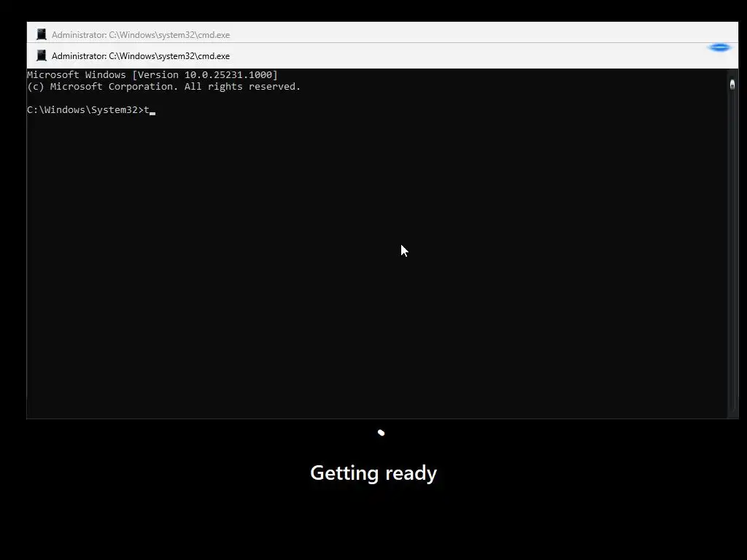Click the vertical scrollbar track in console
The width and height of the screenshot is (747, 560).
[x=732, y=244]
